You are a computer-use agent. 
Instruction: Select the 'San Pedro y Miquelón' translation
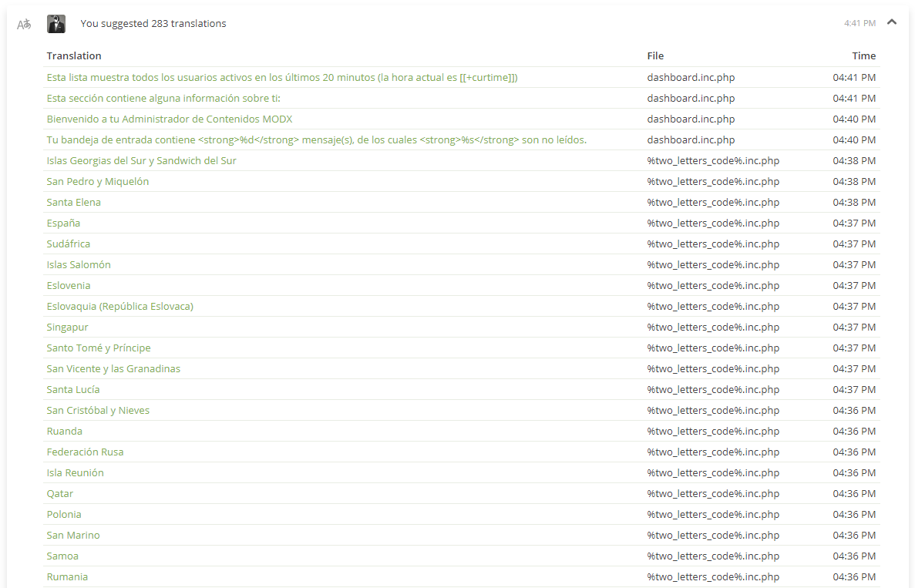(98, 181)
